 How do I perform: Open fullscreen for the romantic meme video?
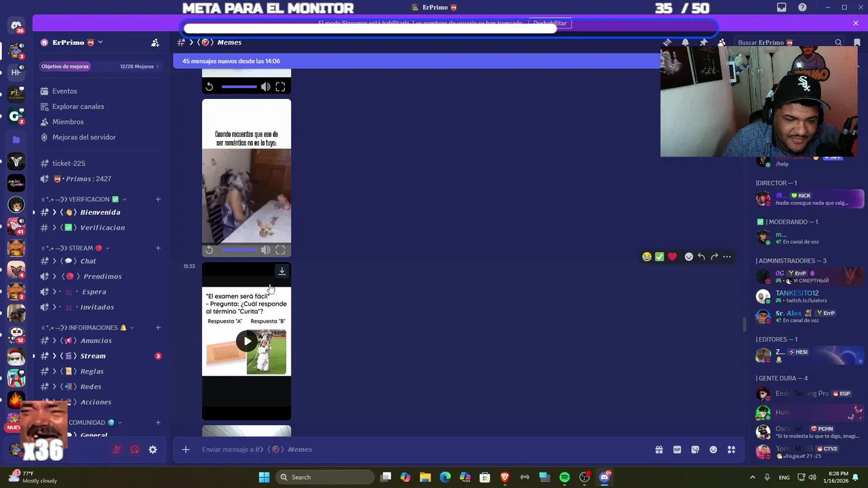point(280,250)
